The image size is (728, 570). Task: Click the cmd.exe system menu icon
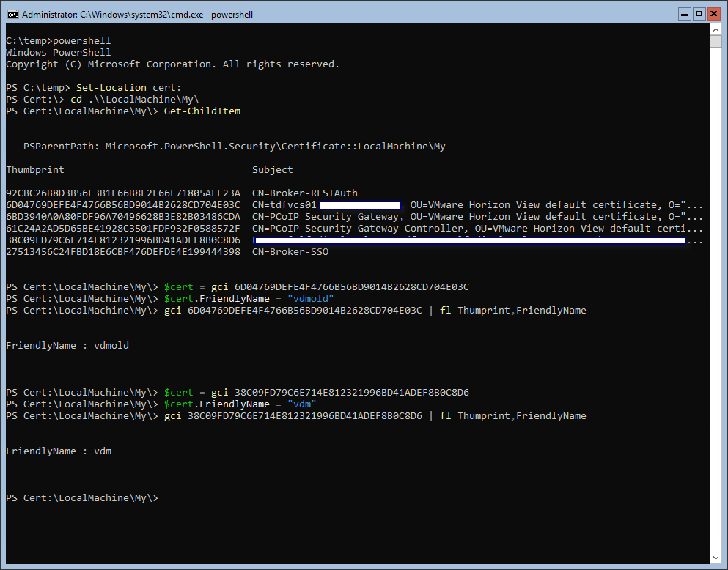[x=12, y=15]
